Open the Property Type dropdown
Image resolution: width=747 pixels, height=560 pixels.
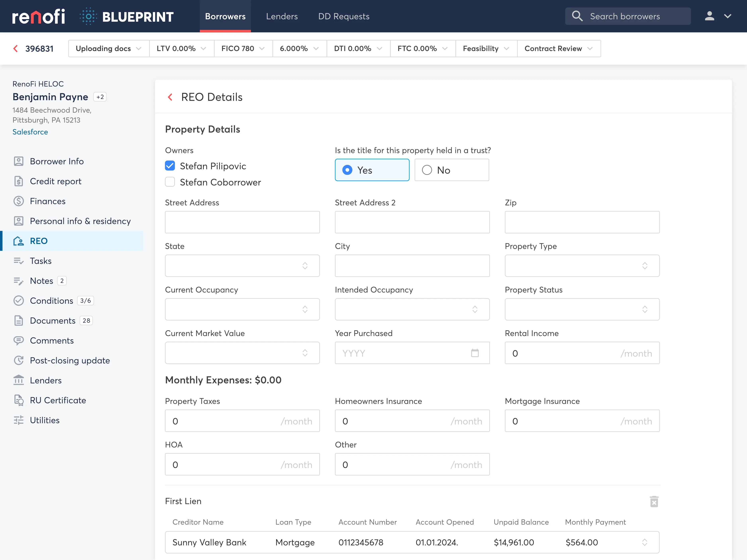(x=582, y=266)
